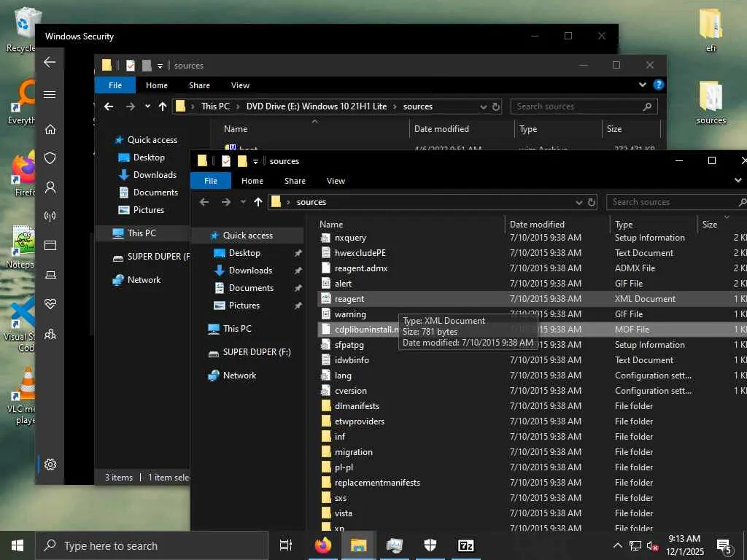Open Home tab in DVD Drive window
The image size is (747, 560).
pyautogui.click(x=157, y=85)
